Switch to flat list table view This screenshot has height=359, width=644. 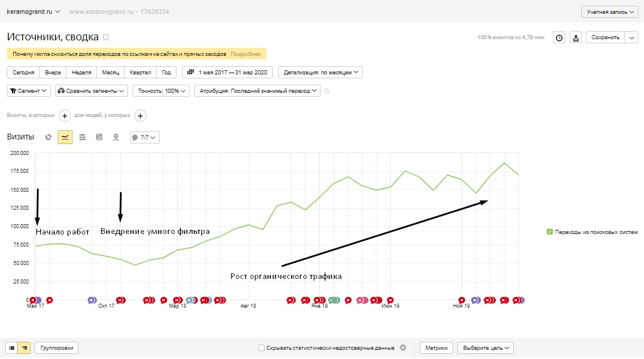click(x=12, y=348)
